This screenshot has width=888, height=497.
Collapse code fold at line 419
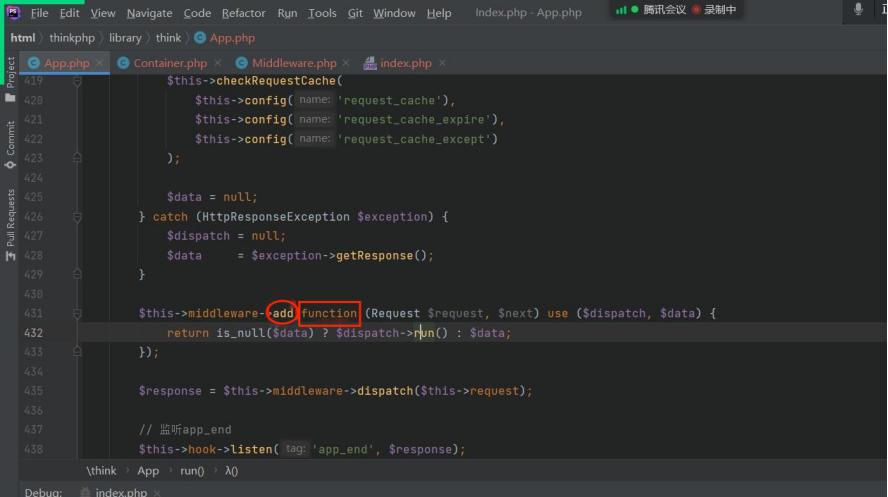pos(78,82)
